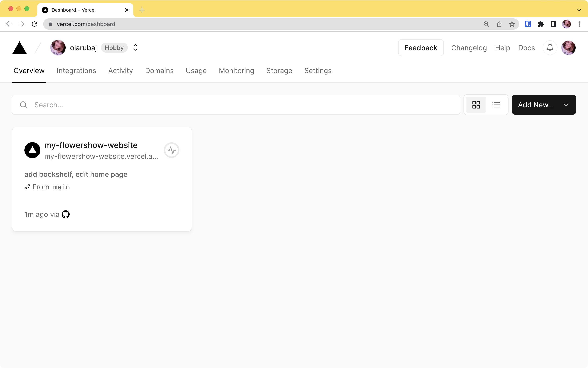Click the Feedback button
588x368 pixels.
click(x=421, y=47)
